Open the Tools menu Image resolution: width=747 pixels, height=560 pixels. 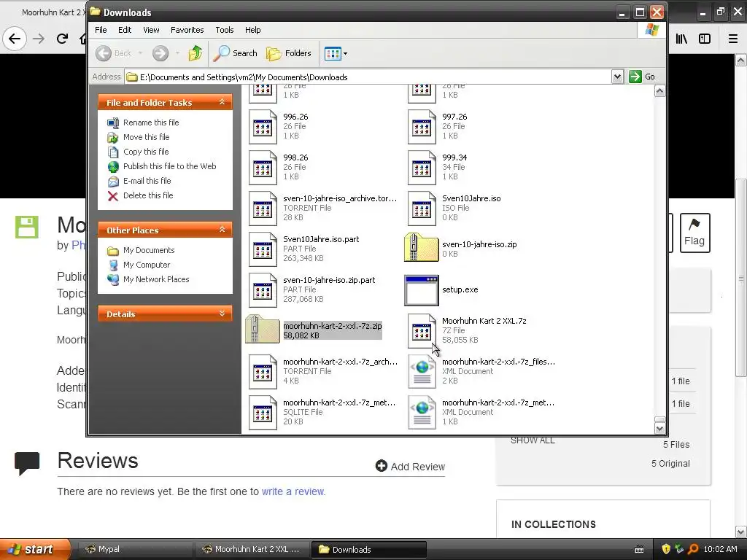225,30
